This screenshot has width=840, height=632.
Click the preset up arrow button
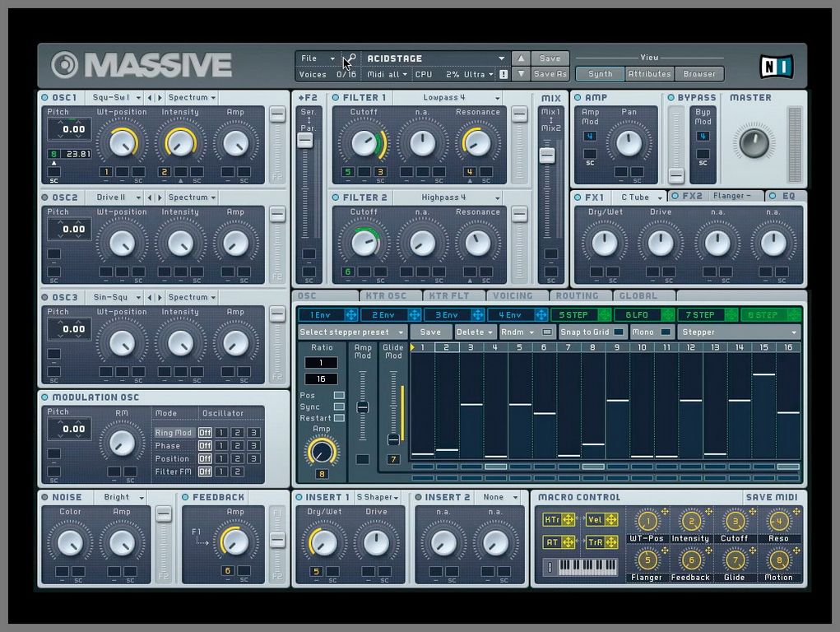pos(521,58)
